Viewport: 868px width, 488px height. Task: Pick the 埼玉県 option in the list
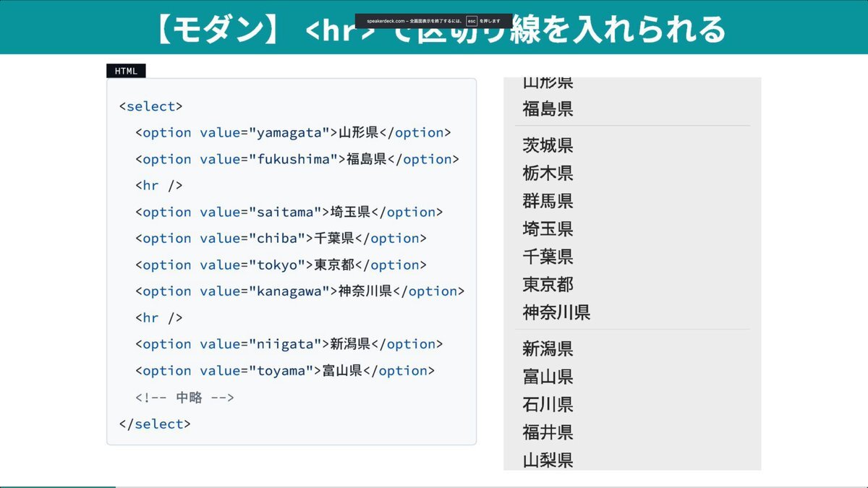548,229
